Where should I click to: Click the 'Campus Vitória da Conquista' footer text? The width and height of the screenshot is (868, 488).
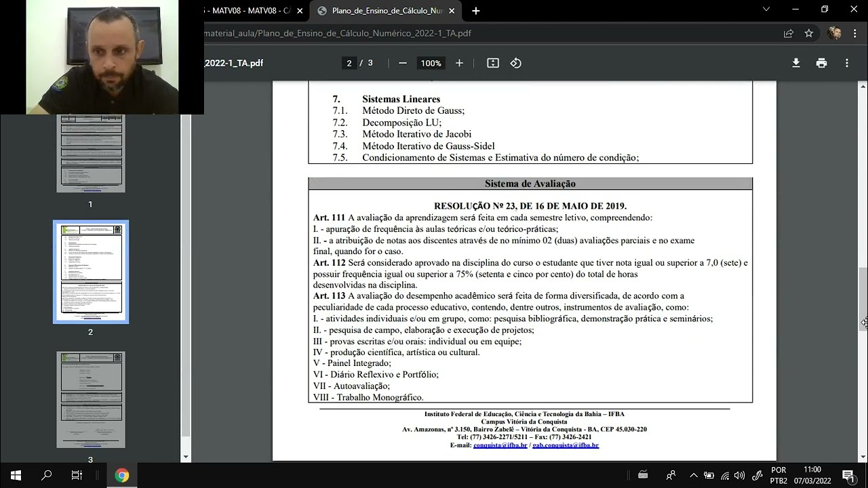pyautogui.click(x=524, y=422)
